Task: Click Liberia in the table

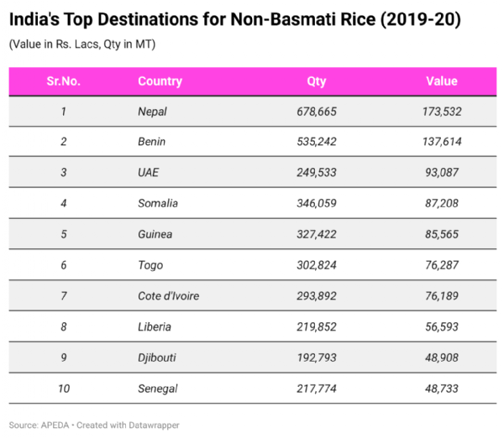Action: click(x=155, y=326)
